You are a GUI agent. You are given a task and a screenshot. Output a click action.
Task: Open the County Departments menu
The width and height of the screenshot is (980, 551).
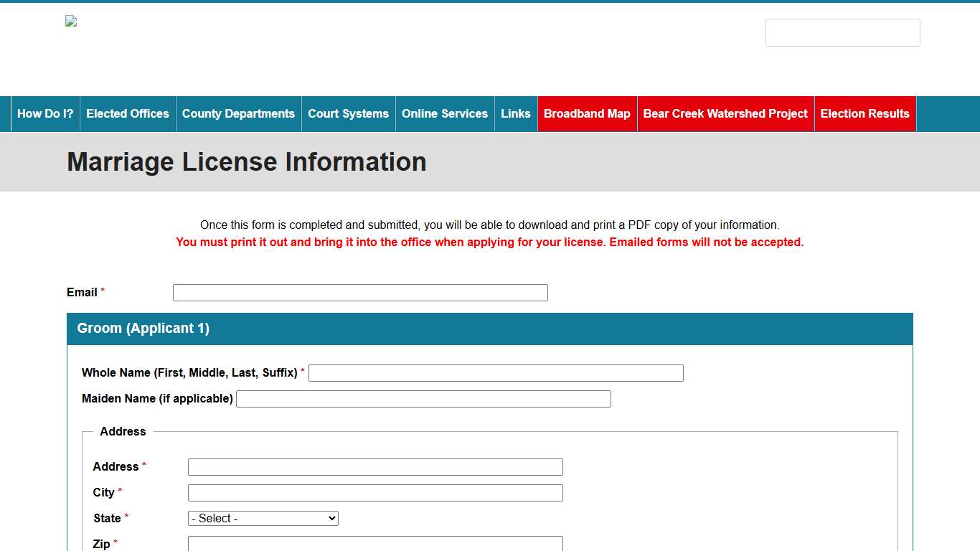[x=238, y=113]
